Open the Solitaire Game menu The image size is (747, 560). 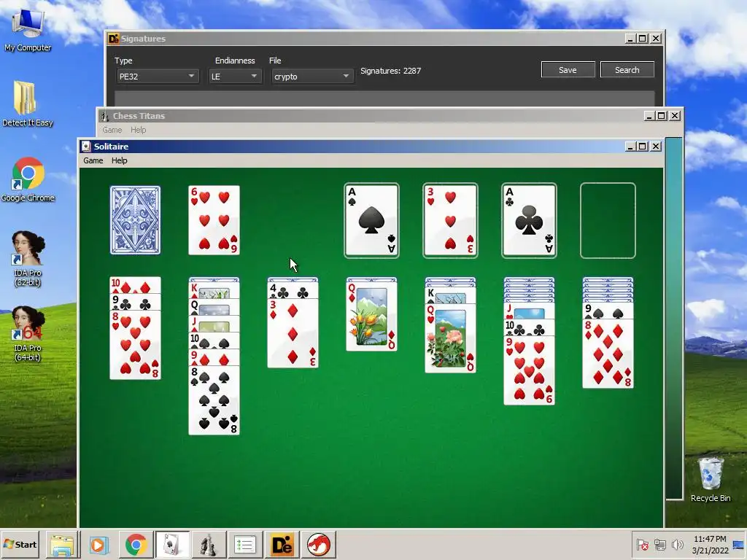tap(93, 160)
